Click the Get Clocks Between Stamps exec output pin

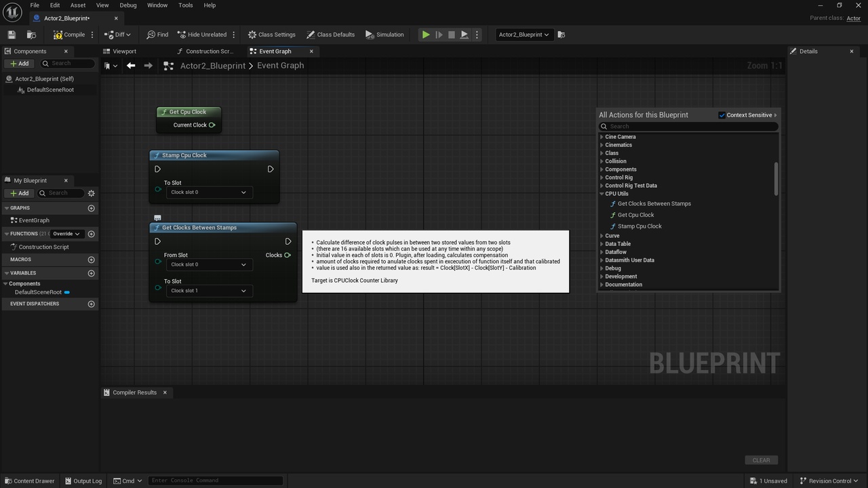[288, 241]
